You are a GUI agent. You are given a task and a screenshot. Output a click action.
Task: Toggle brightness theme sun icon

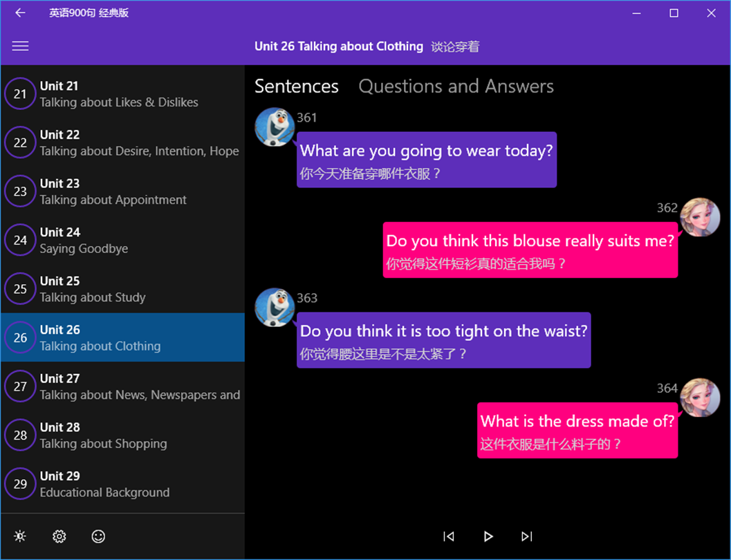20,536
